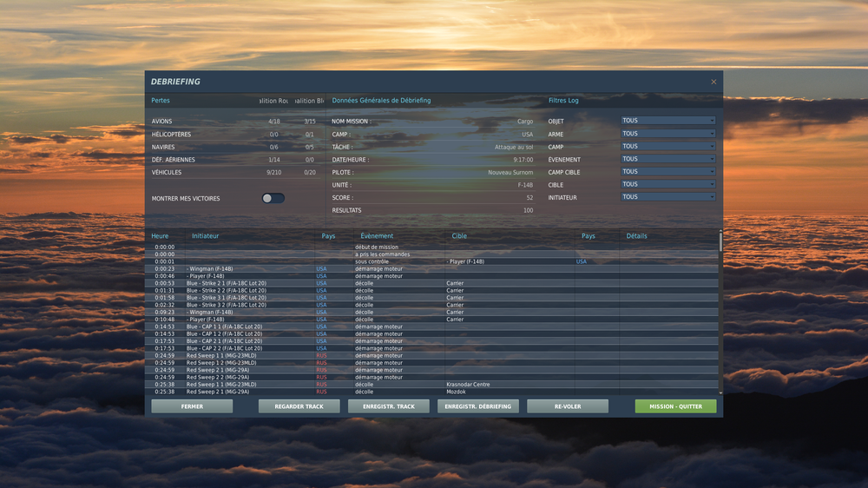Open the ÉVENEMENT filter dropdown
This screenshot has height=488, width=868.
click(x=668, y=159)
